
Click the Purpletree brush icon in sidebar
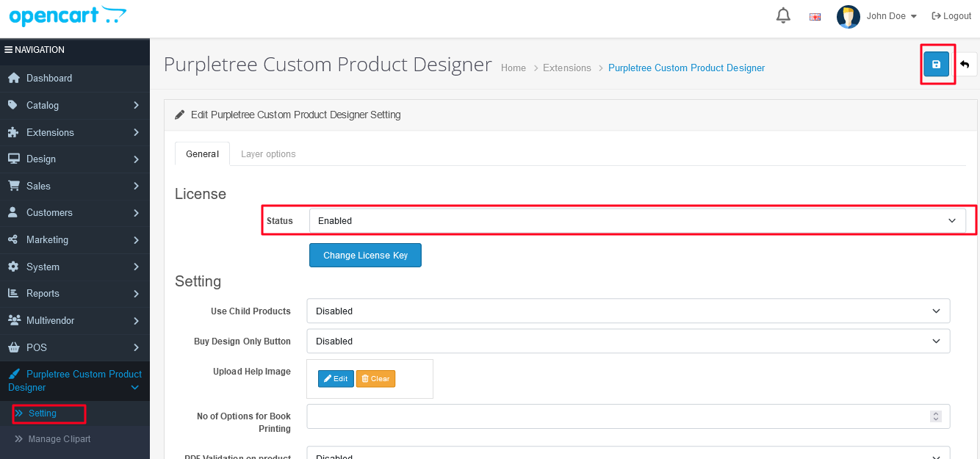tap(13, 374)
